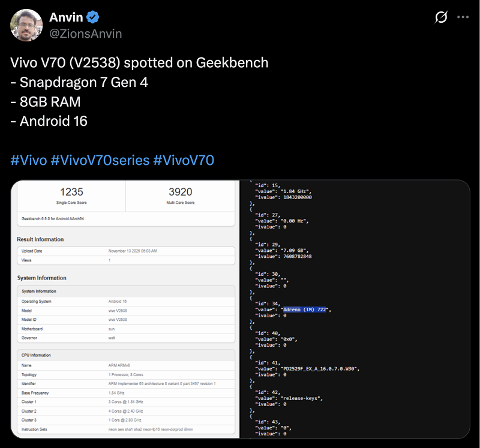Click Anvin's blue verified badge

pos(92,17)
